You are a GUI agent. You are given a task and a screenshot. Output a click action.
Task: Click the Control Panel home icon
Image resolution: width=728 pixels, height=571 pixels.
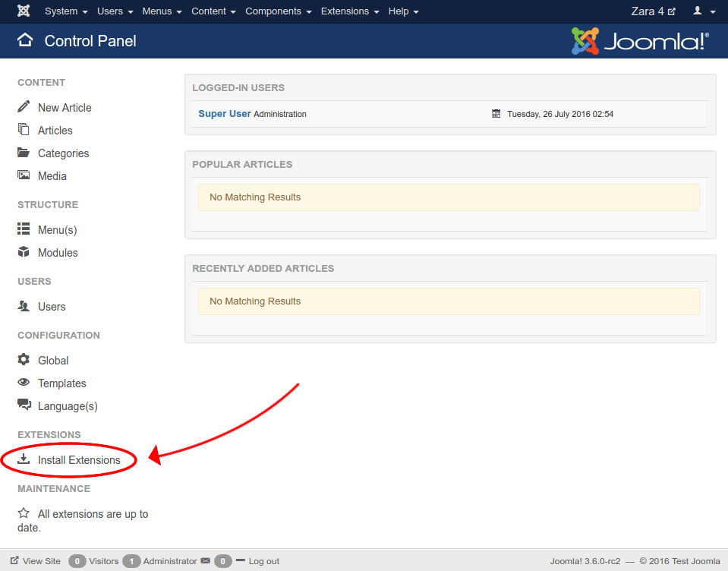(x=25, y=40)
